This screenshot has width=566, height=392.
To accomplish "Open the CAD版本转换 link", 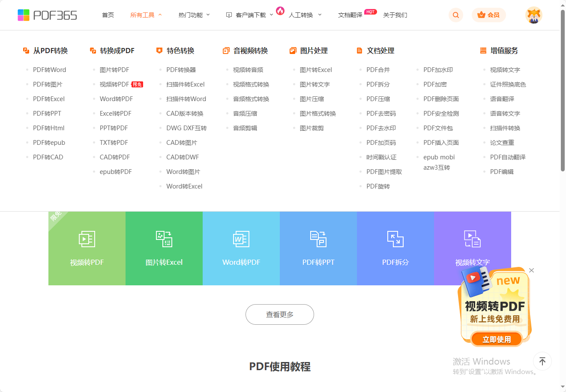I will (185, 114).
